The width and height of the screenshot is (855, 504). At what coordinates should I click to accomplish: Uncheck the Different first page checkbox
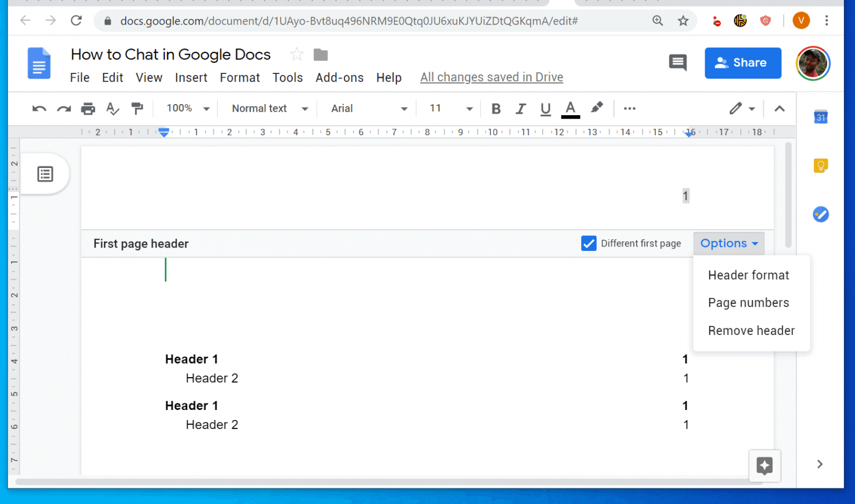(589, 243)
